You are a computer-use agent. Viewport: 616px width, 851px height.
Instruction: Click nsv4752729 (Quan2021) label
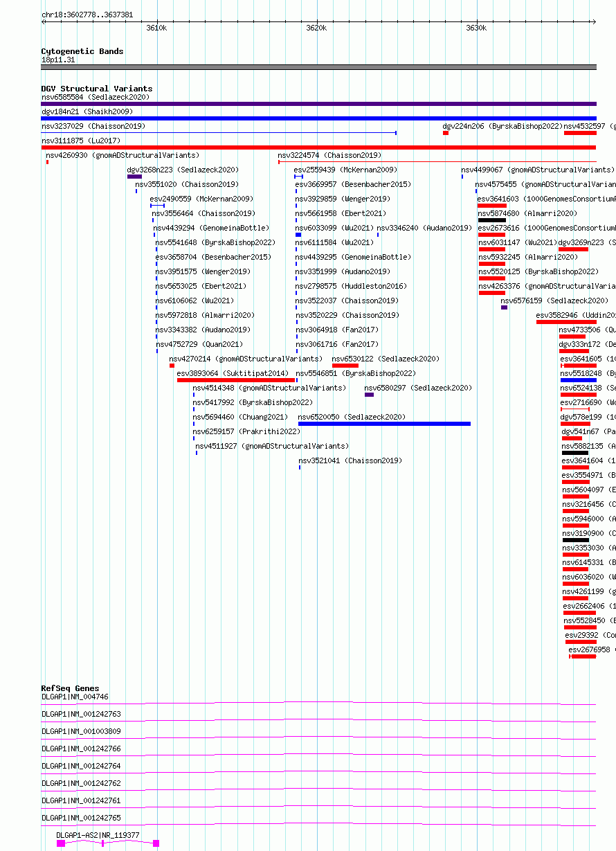pyautogui.click(x=199, y=344)
